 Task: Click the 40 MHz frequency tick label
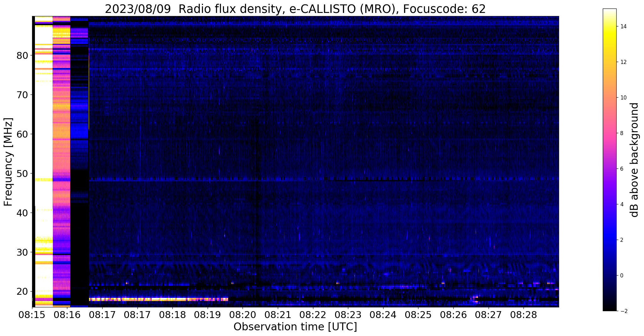point(22,213)
